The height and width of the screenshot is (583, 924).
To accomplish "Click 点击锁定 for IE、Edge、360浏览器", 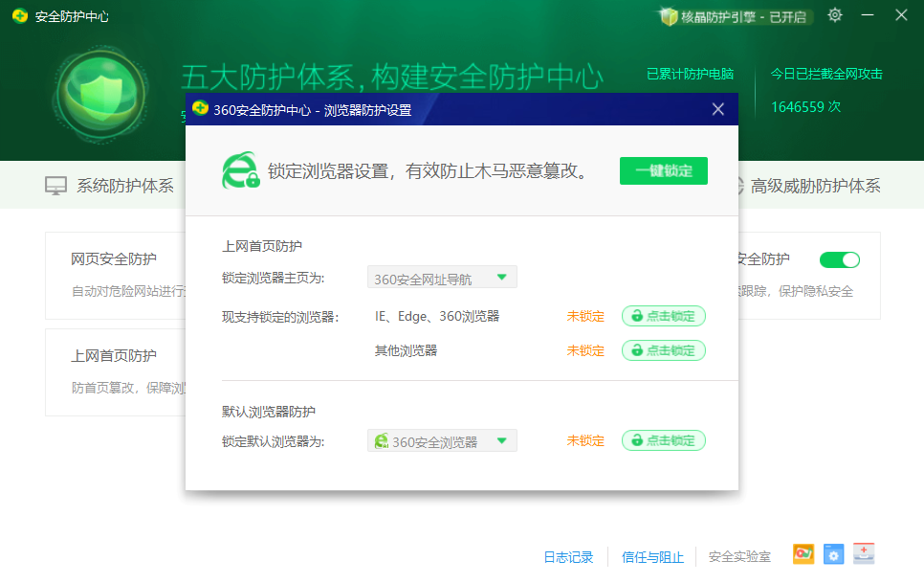I will pyautogui.click(x=664, y=316).
